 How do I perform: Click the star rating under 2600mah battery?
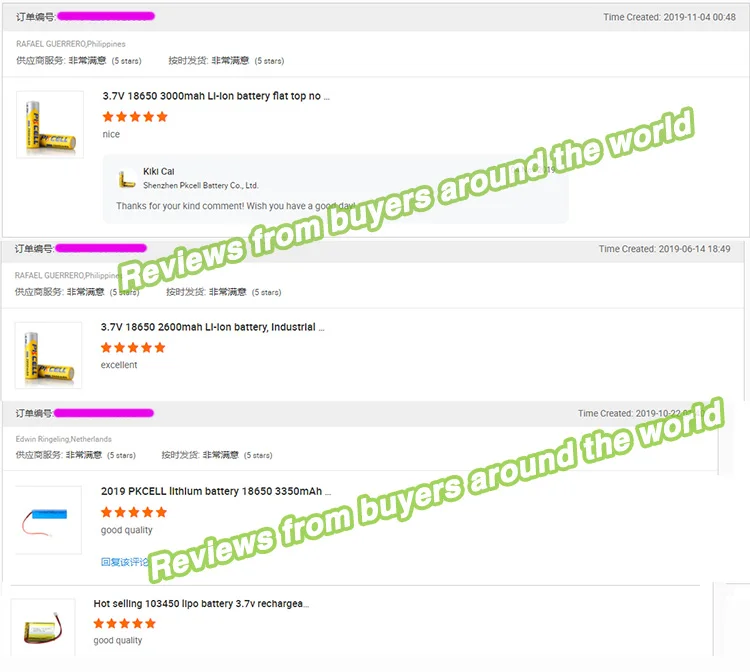[133, 348]
